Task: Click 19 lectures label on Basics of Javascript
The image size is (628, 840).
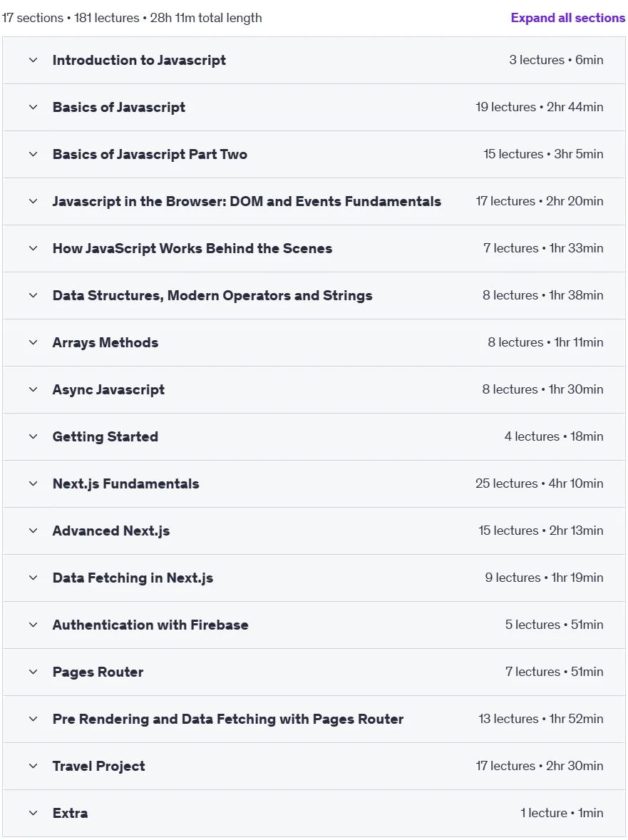Action: coord(506,107)
